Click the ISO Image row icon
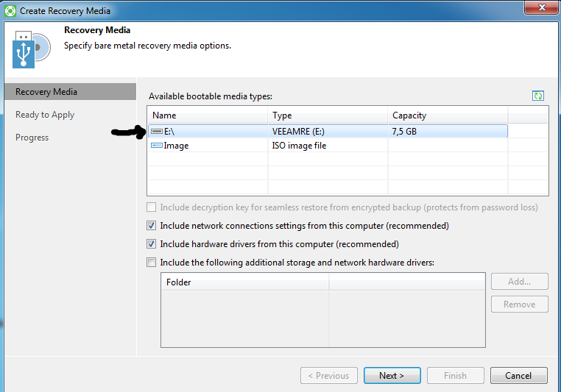561x392 pixels. (x=156, y=146)
